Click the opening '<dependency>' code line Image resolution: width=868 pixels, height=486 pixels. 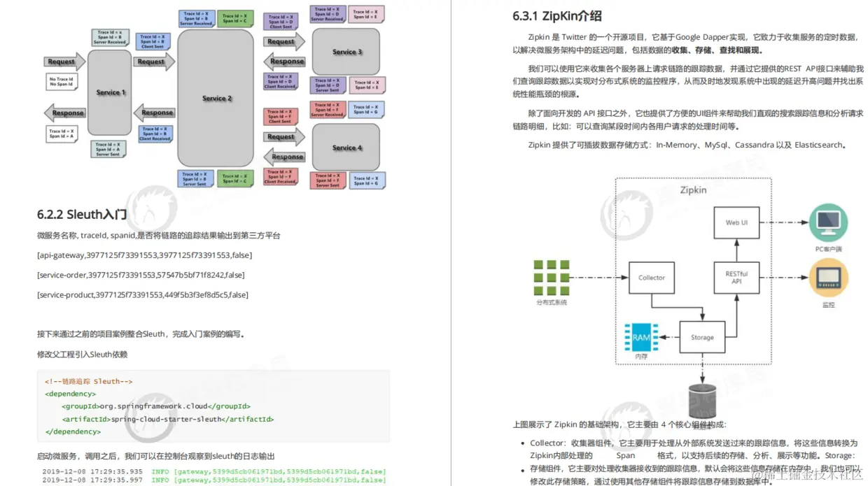click(x=70, y=394)
